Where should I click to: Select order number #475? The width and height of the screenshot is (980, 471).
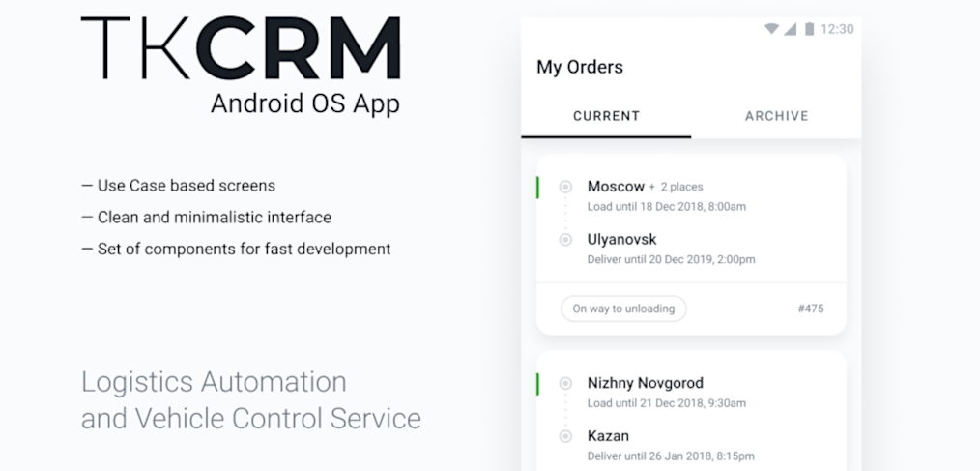point(811,309)
